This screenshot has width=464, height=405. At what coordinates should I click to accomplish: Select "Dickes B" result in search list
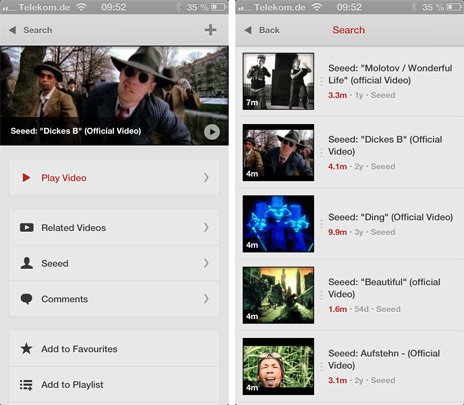point(350,152)
